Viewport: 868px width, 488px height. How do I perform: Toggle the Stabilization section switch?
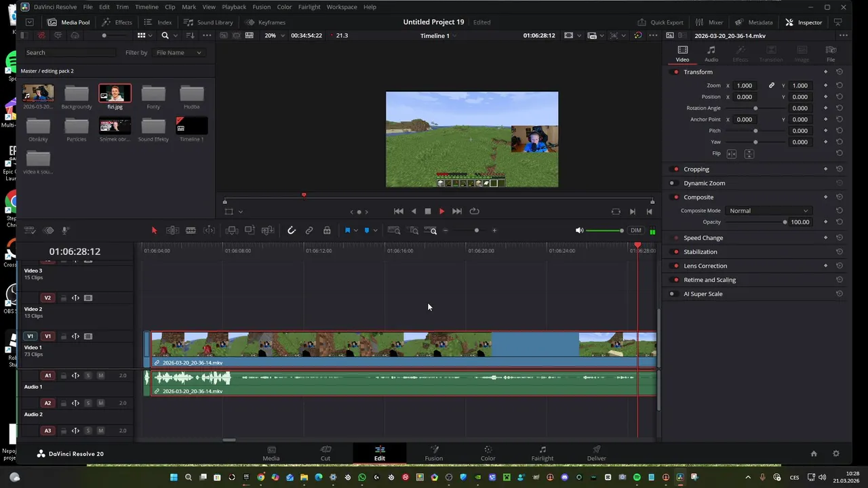pos(676,252)
